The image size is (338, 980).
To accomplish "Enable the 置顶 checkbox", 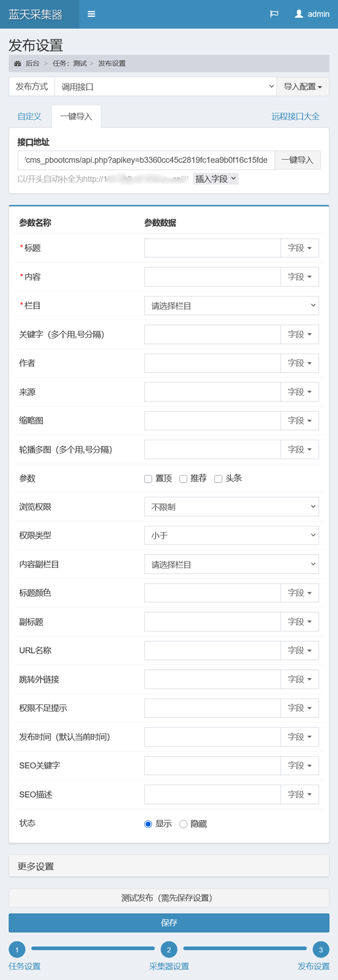I will (x=148, y=479).
